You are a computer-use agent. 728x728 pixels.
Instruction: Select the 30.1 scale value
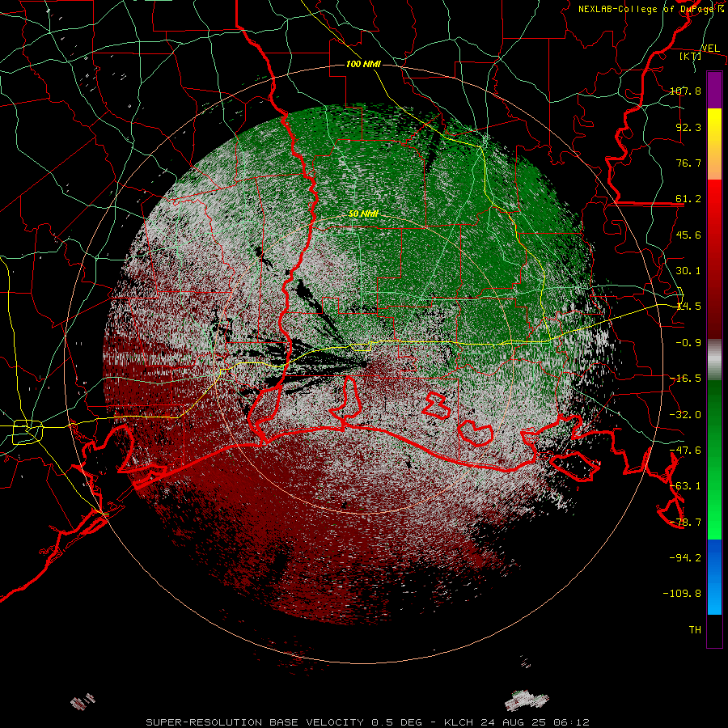click(x=688, y=271)
